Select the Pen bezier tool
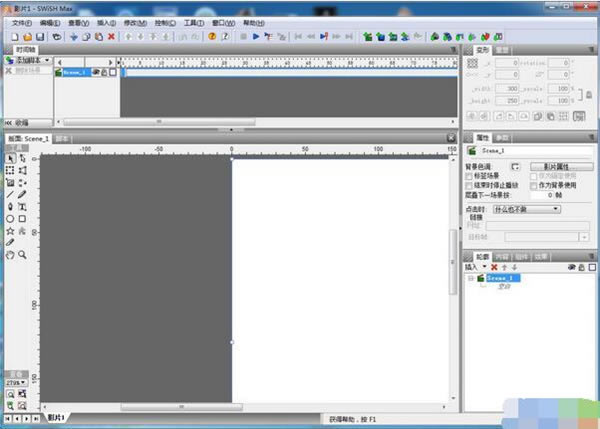Screen dimensions: 600x429 click(x=10, y=207)
